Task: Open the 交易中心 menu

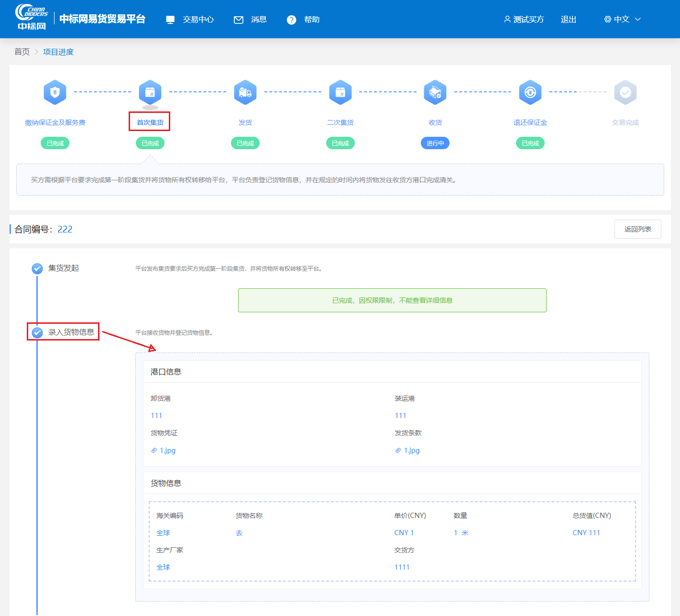Action: click(190, 20)
